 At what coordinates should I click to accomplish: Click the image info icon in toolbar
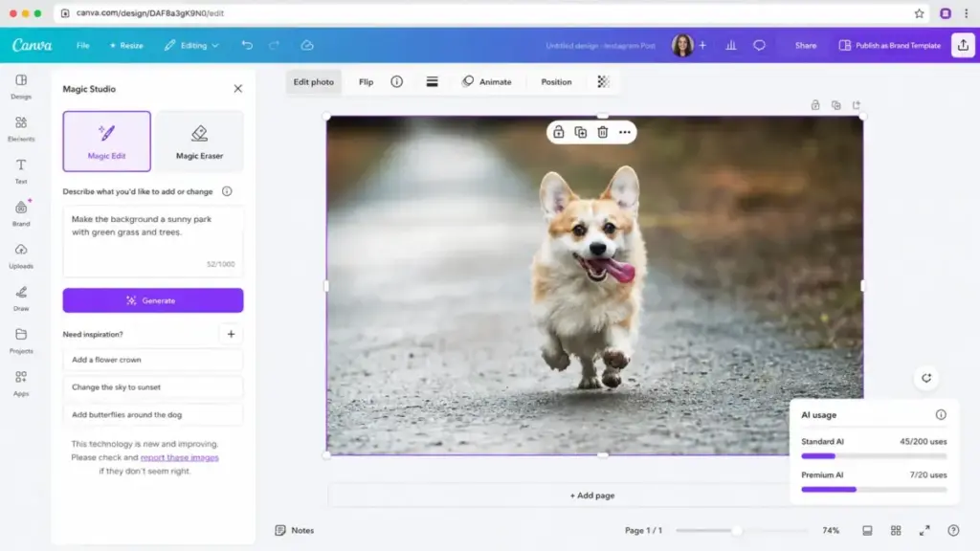coord(397,82)
